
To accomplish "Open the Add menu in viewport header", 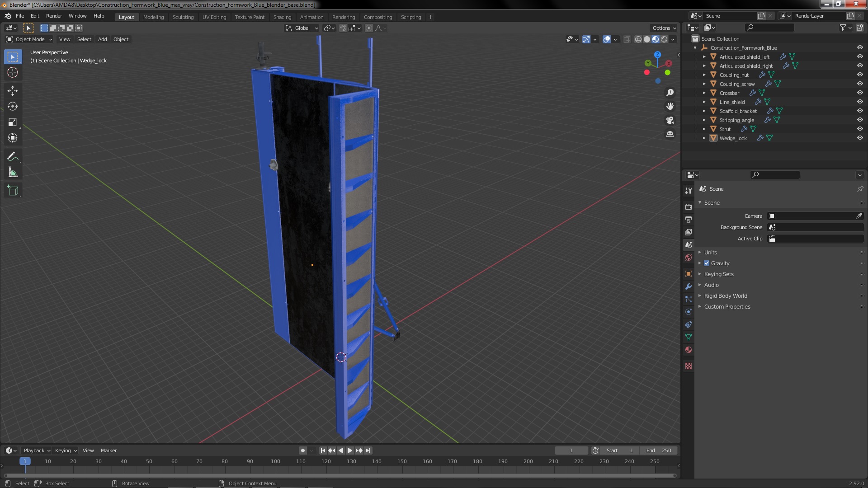I will tap(103, 39).
